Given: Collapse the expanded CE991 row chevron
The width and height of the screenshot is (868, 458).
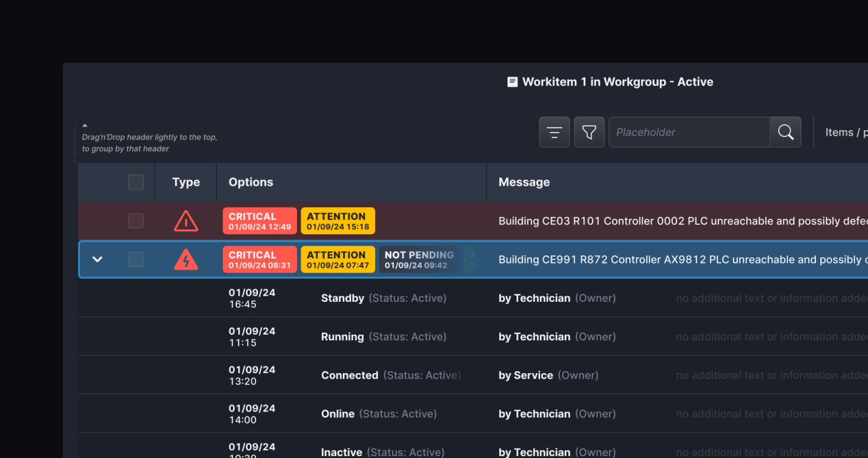Looking at the screenshot, I should tap(97, 260).
